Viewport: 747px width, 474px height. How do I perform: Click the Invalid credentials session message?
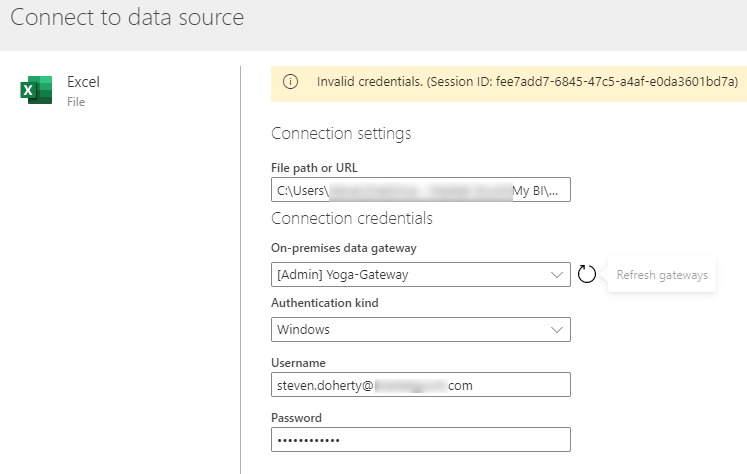(x=527, y=82)
